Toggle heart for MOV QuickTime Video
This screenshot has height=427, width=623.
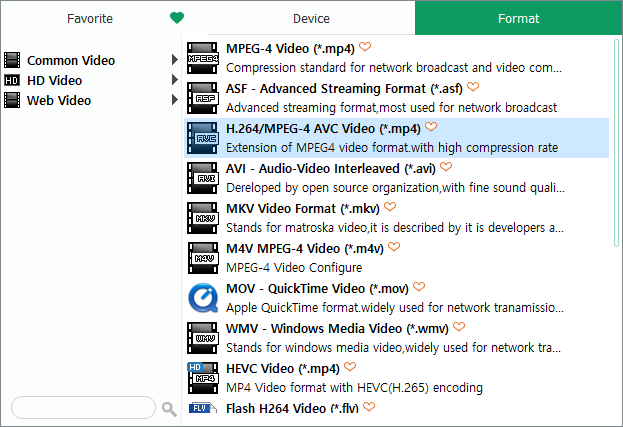tap(419, 287)
